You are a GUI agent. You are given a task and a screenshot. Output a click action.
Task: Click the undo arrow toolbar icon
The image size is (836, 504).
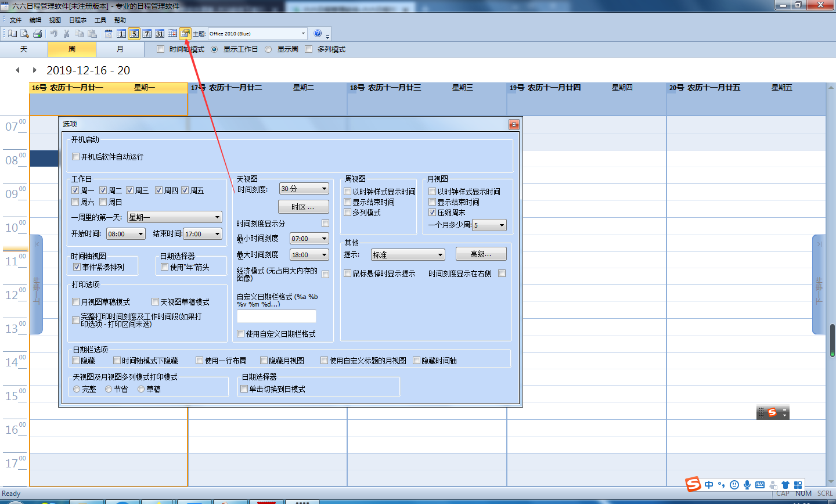coord(54,34)
